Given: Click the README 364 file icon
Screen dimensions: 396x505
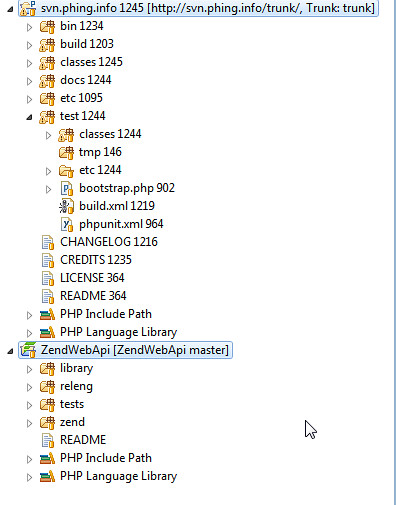Looking at the screenshot, I should click(x=48, y=297).
